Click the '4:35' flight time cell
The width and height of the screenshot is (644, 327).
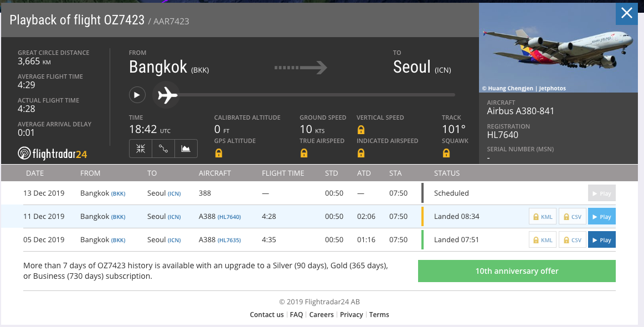point(269,240)
